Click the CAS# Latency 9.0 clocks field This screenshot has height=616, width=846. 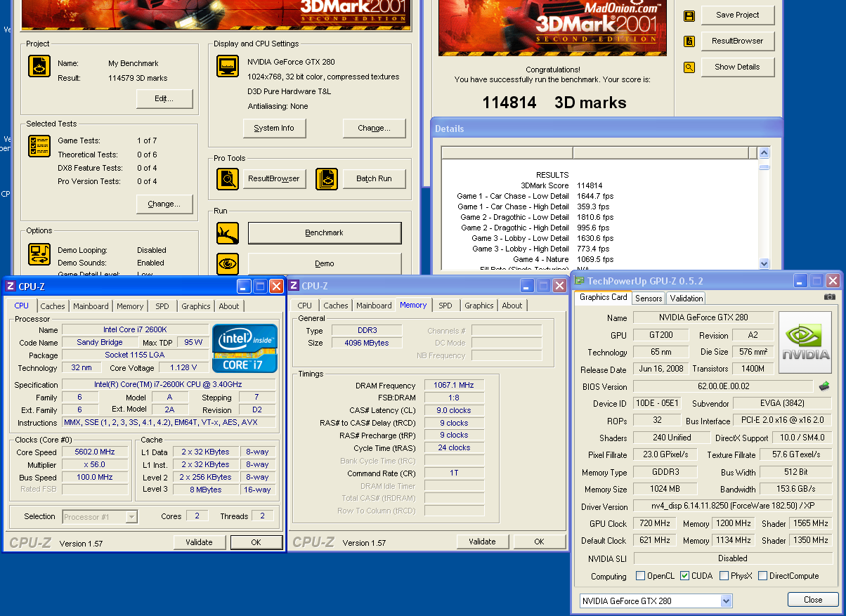pos(455,411)
